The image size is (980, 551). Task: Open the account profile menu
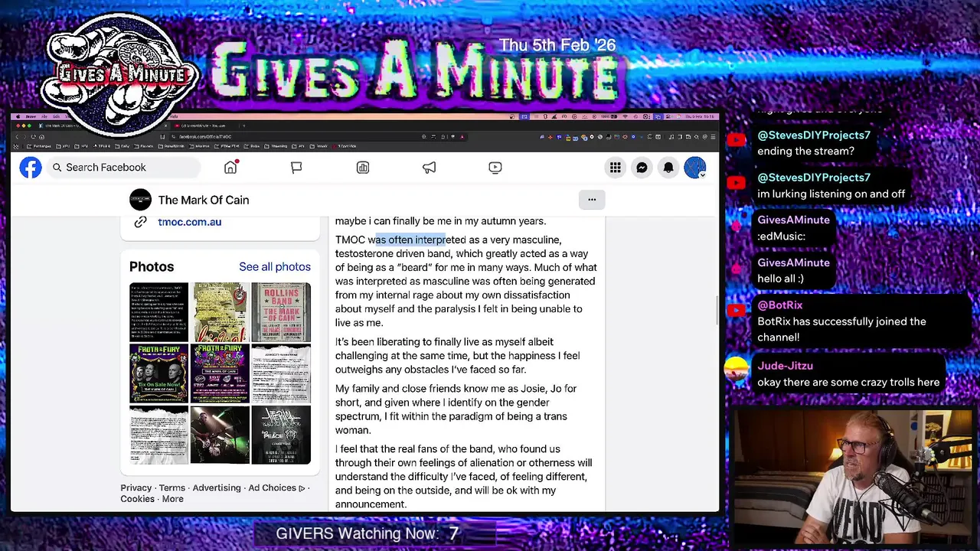click(694, 168)
